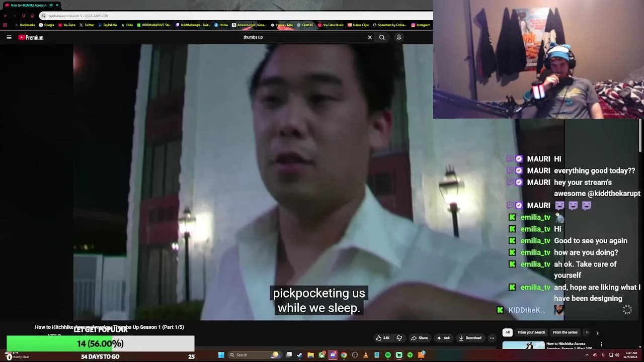Open the Facebook Home bookmark
Image resolution: width=644 pixels, height=362 pixels.
(x=221, y=25)
